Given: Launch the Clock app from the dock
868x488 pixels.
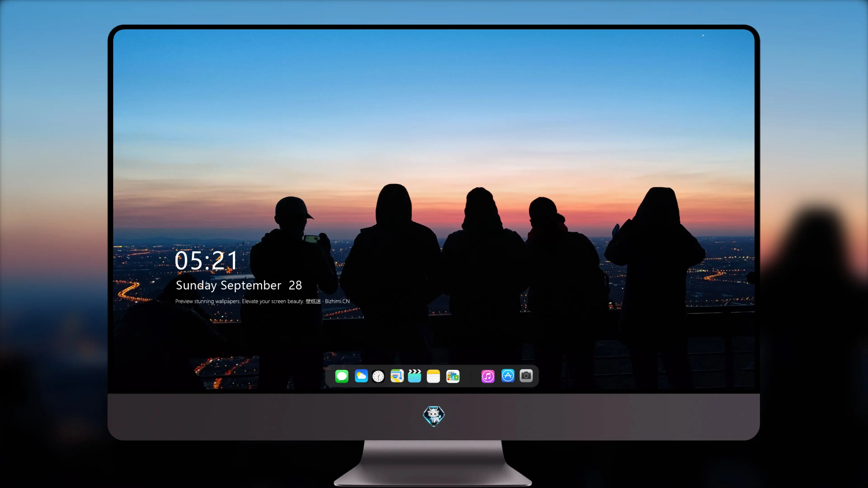Looking at the screenshot, I should tap(378, 376).
